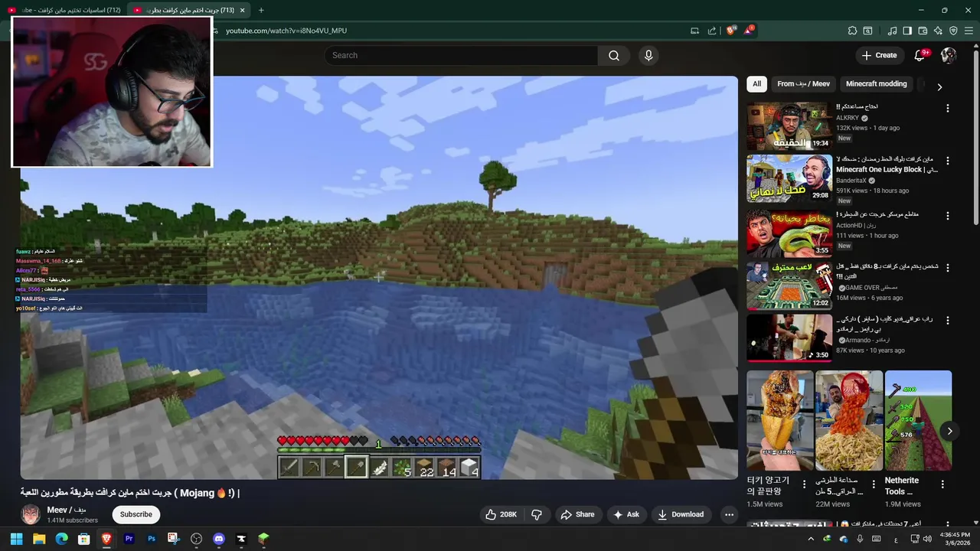Click the Meev channel avatar
The image size is (980, 551).
[x=31, y=514]
